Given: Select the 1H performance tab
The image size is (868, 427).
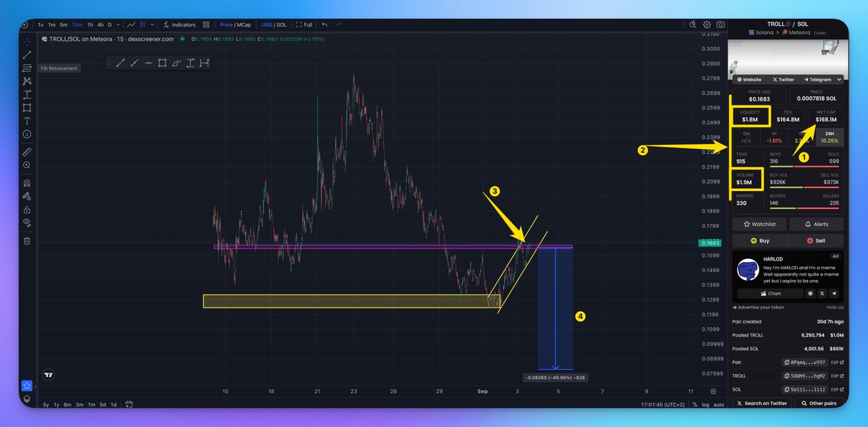Looking at the screenshot, I should [x=774, y=137].
